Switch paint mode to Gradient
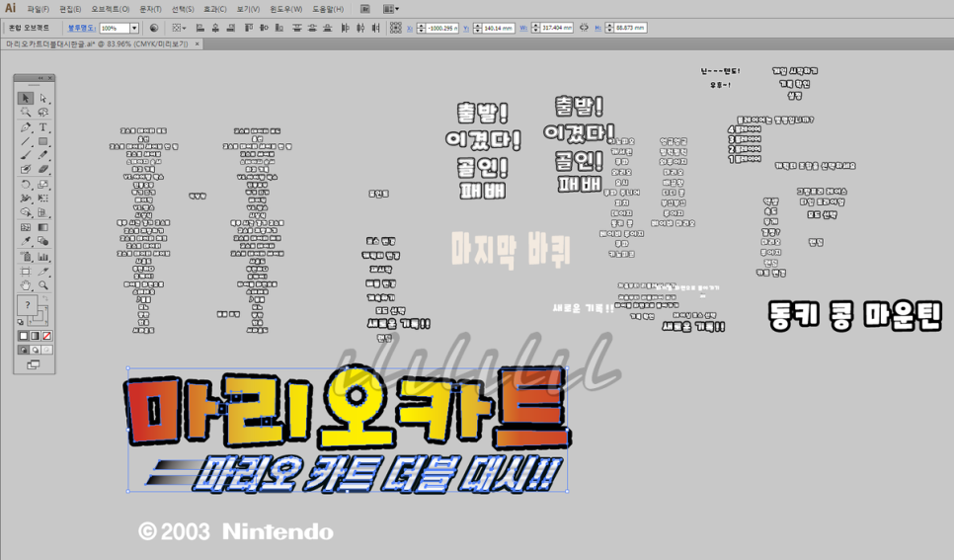 tap(35, 336)
